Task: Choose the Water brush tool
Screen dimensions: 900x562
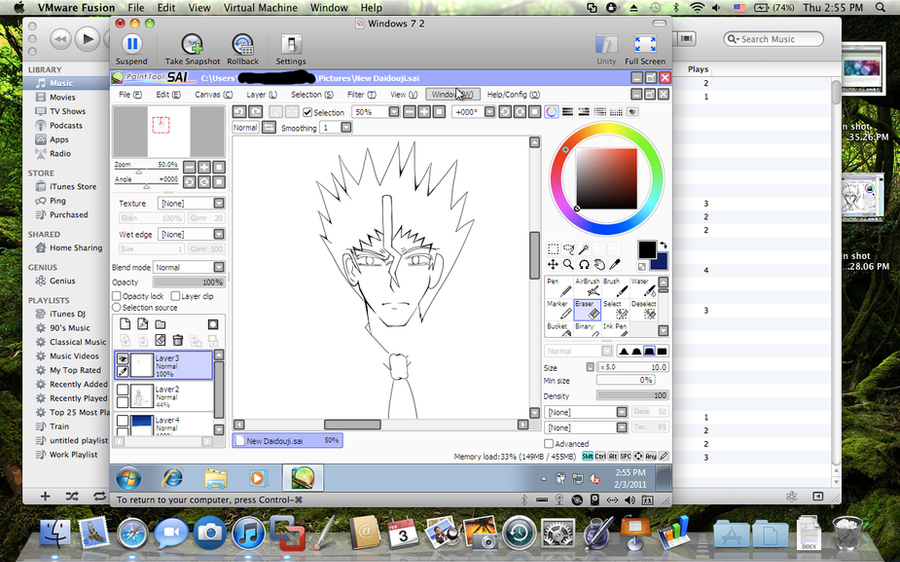Action: 643,287
